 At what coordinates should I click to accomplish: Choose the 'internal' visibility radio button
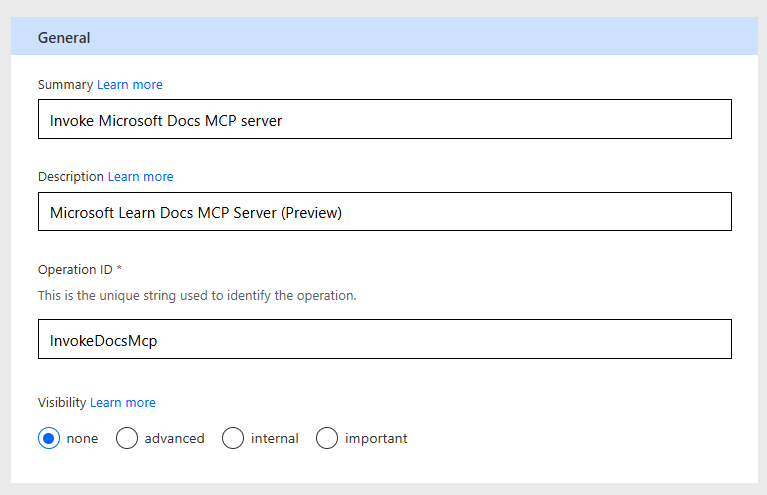pyautogui.click(x=233, y=438)
